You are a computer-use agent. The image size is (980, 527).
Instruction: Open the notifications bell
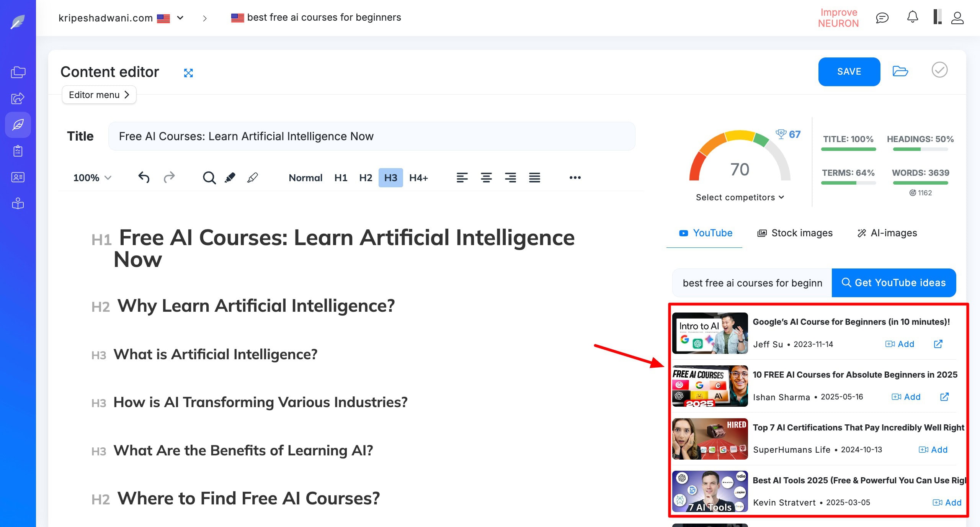[913, 17]
